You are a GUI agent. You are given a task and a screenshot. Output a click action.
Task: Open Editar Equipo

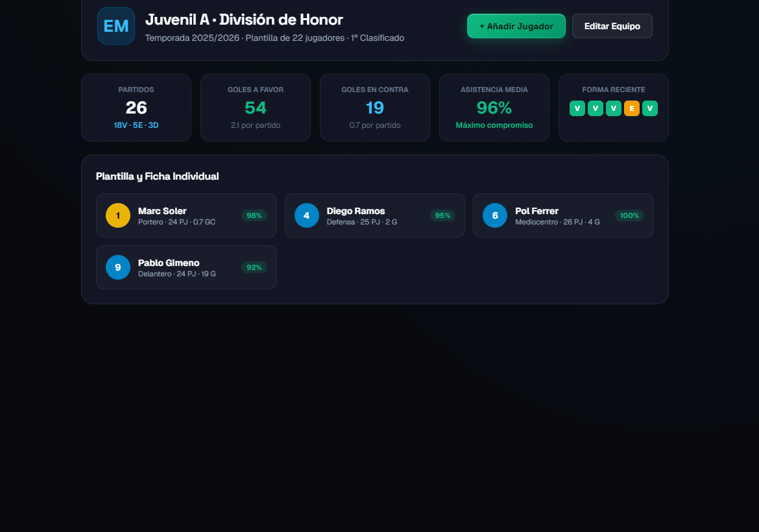(x=612, y=26)
